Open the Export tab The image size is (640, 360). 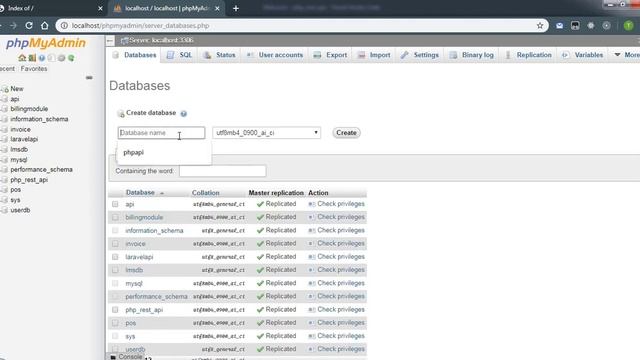point(330,55)
